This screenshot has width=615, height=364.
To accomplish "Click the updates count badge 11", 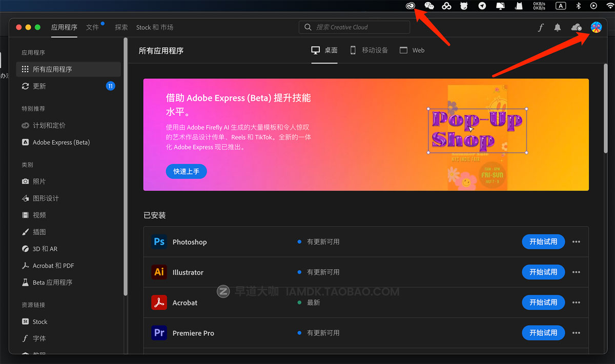I will tap(110, 86).
